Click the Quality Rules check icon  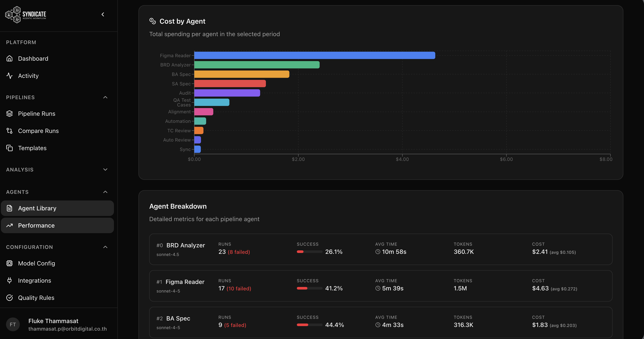9,298
